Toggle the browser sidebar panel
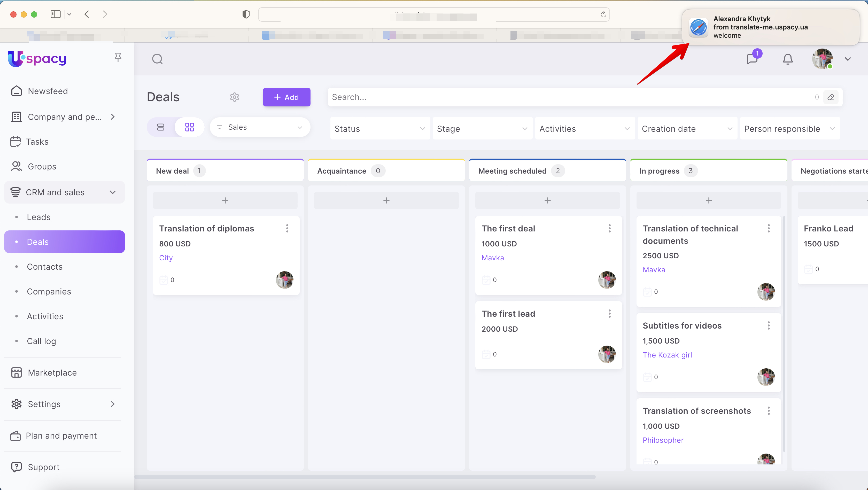This screenshot has height=490, width=868. click(56, 14)
